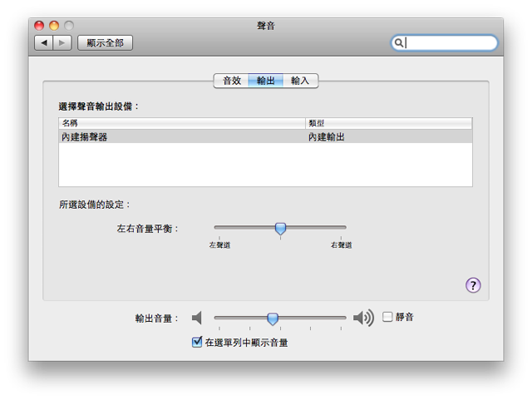Sort devices by the 類型 column header
Viewport: 532px width, 400px height.
tap(389, 123)
